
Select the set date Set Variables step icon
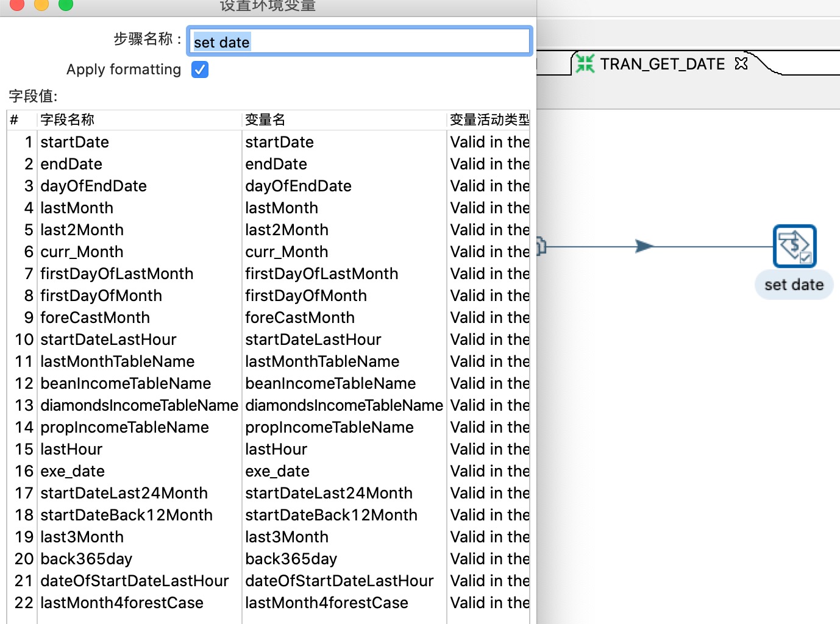click(x=794, y=246)
